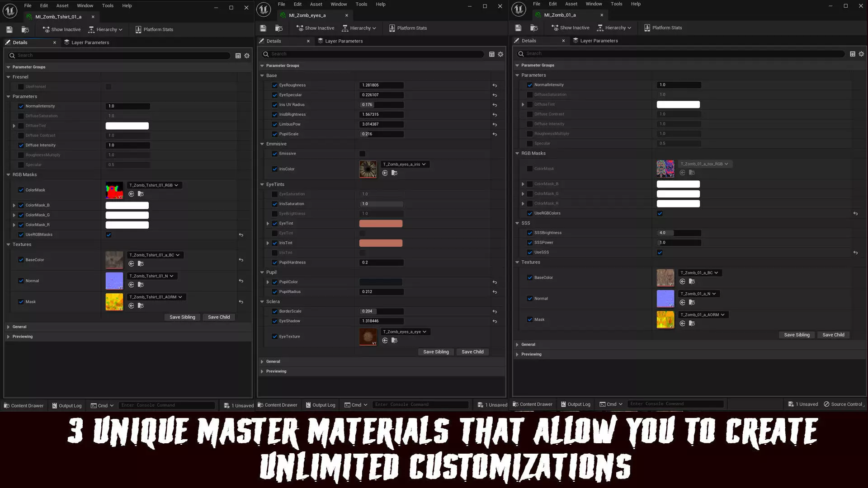Toggle the EyeSaturation override checkbox
The image size is (868, 488).
[x=274, y=194]
